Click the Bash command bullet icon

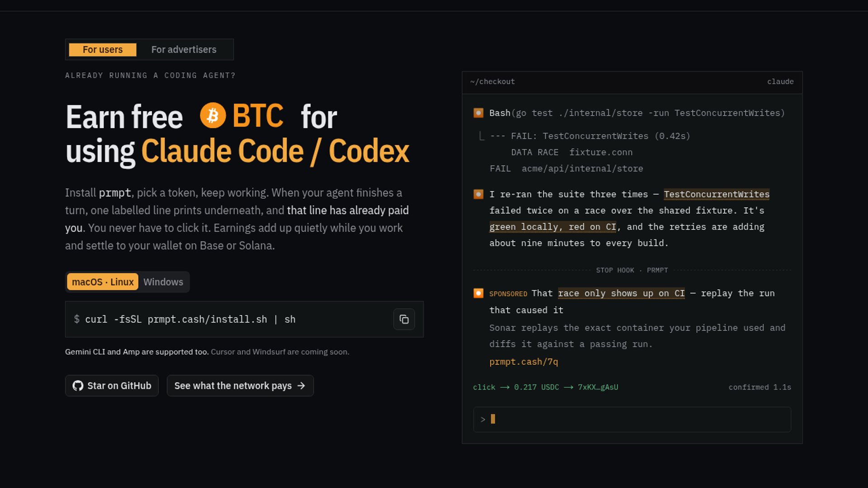pyautogui.click(x=478, y=113)
